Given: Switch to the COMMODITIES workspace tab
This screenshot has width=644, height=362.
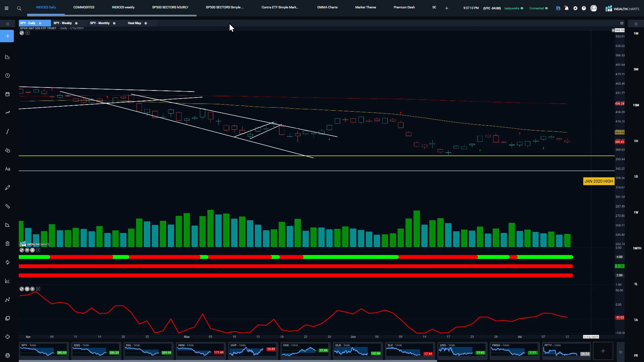Looking at the screenshot, I should 84,7.
